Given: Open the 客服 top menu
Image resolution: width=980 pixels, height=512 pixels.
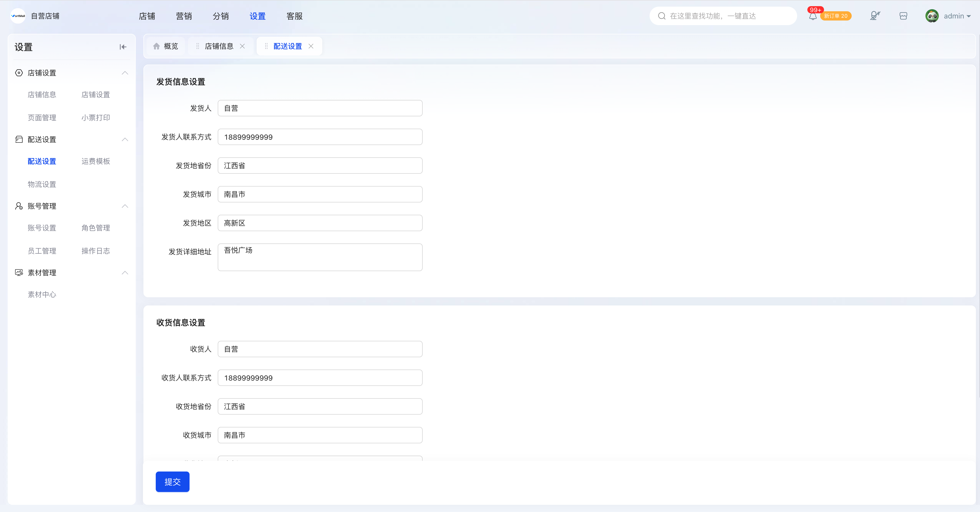Looking at the screenshot, I should pyautogui.click(x=295, y=16).
